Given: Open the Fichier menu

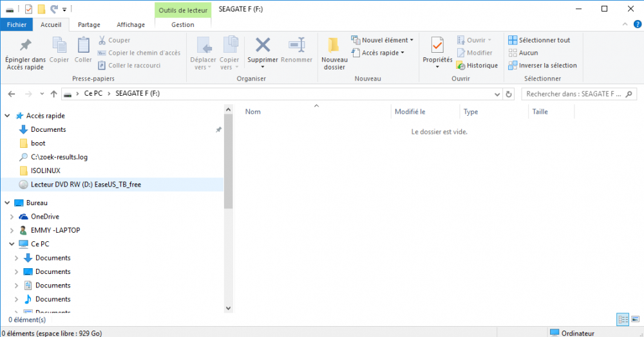Looking at the screenshot, I should click(x=17, y=24).
